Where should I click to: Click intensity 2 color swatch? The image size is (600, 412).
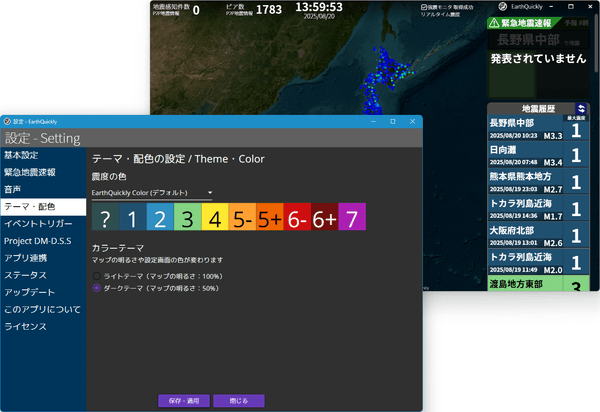point(160,217)
